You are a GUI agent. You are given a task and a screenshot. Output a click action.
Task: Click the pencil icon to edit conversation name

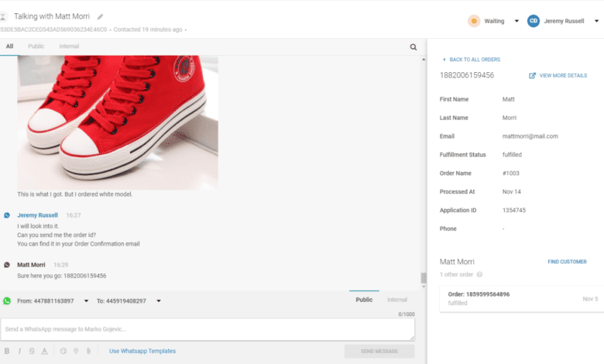coord(100,16)
